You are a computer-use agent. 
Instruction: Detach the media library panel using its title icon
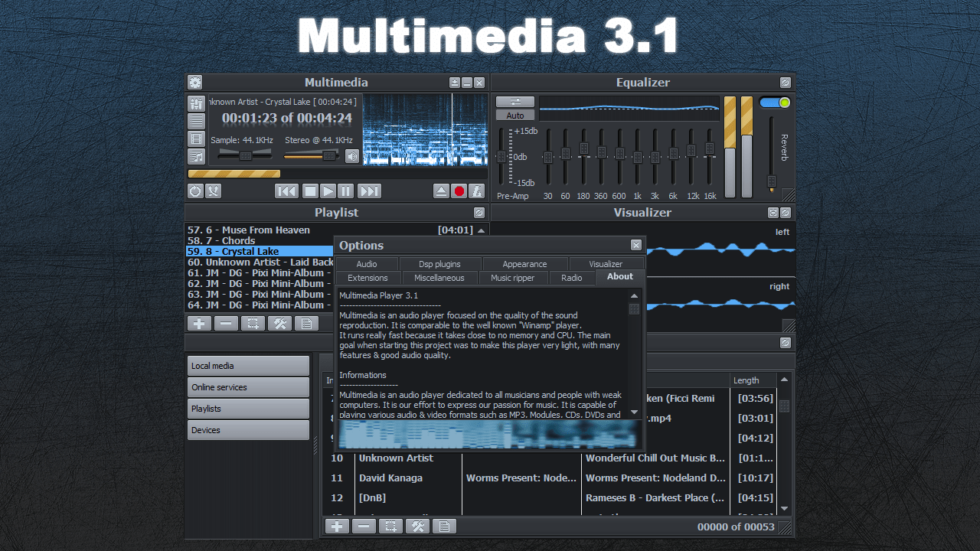point(786,343)
